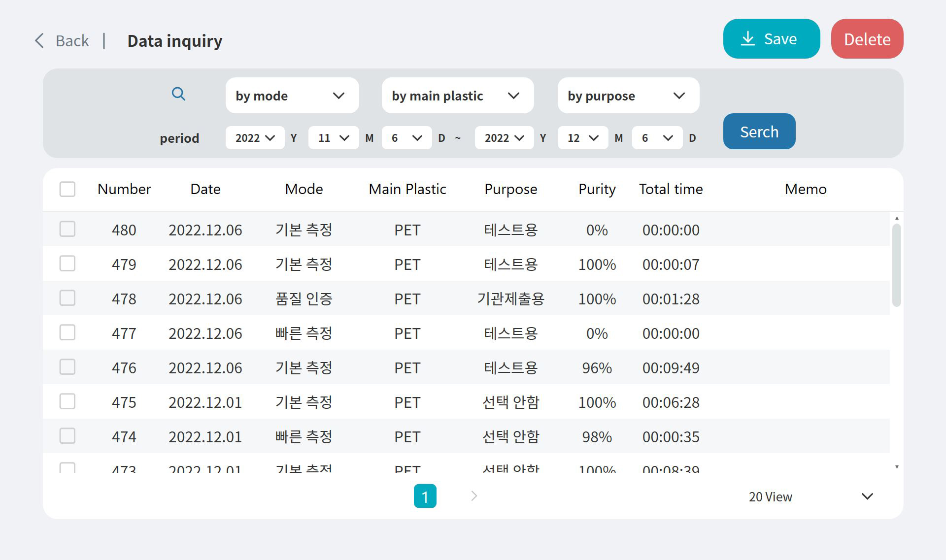Go to next page arrow
The image size is (946, 560).
(x=474, y=496)
